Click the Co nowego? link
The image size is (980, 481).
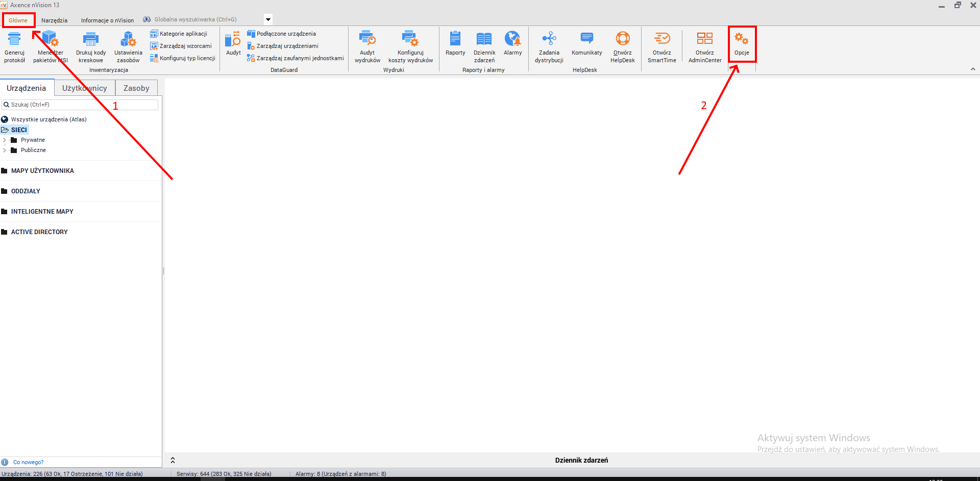coord(28,462)
